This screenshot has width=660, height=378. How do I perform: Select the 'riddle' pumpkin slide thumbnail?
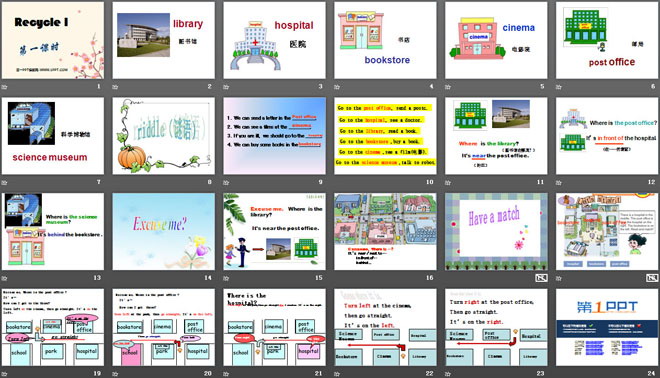pyautogui.click(x=163, y=136)
